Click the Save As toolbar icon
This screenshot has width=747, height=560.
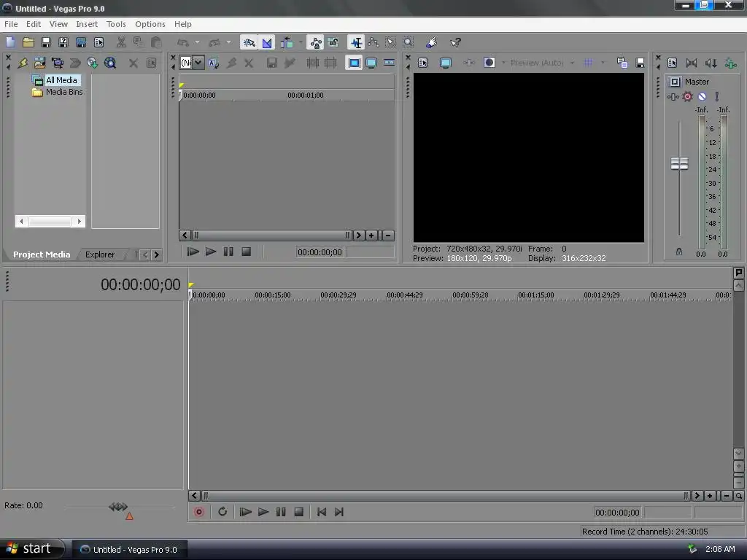point(63,42)
